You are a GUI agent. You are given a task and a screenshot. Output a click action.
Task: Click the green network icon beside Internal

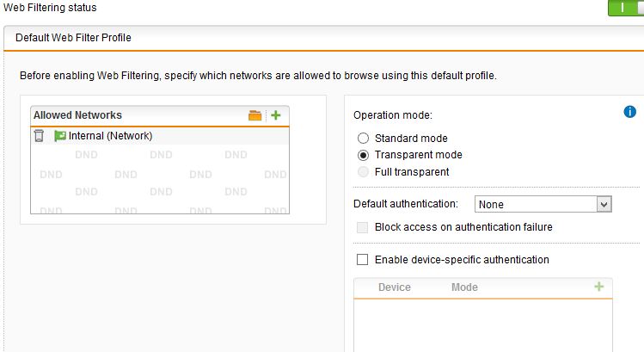(x=60, y=136)
